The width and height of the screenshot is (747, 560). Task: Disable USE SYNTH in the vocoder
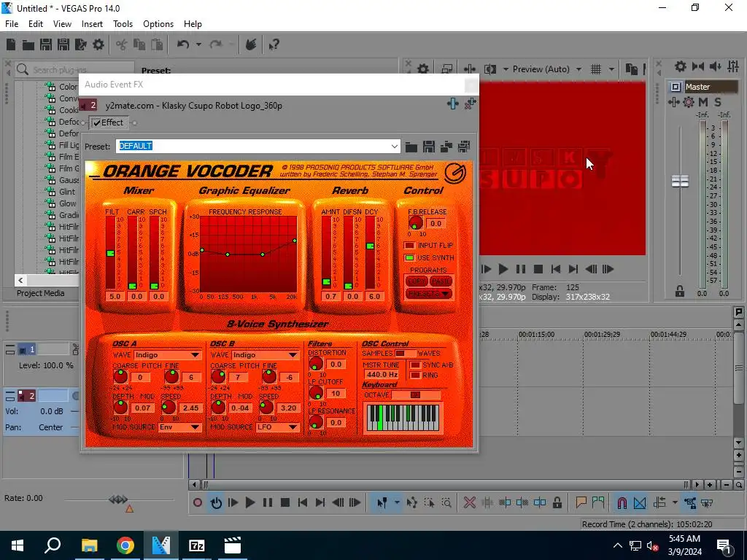(409, 257)
